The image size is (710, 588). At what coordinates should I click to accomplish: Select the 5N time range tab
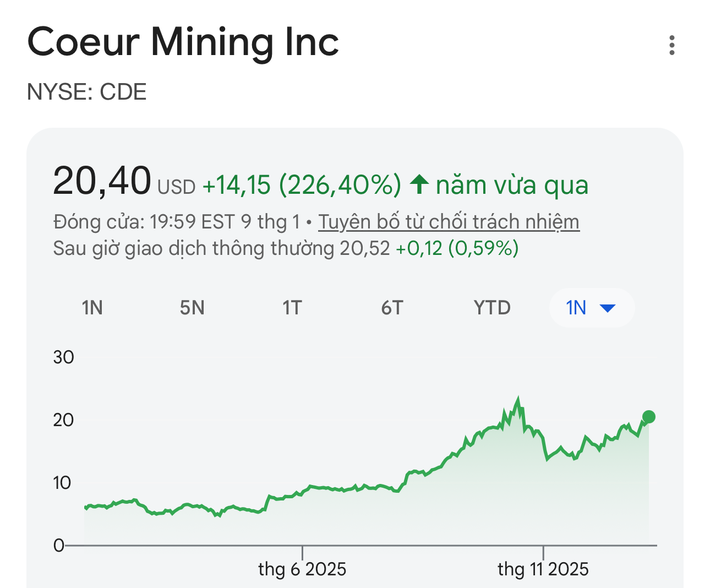point(192,308)
